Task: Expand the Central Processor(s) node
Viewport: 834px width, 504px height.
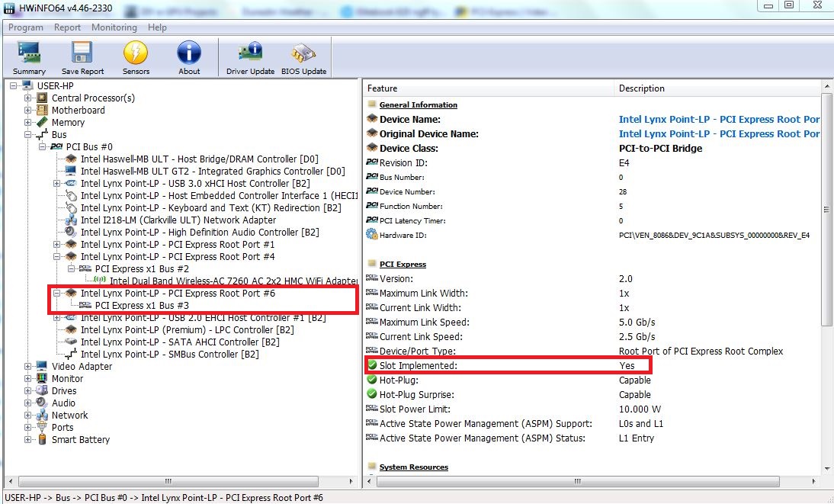Action: click(x=27, y=98)
